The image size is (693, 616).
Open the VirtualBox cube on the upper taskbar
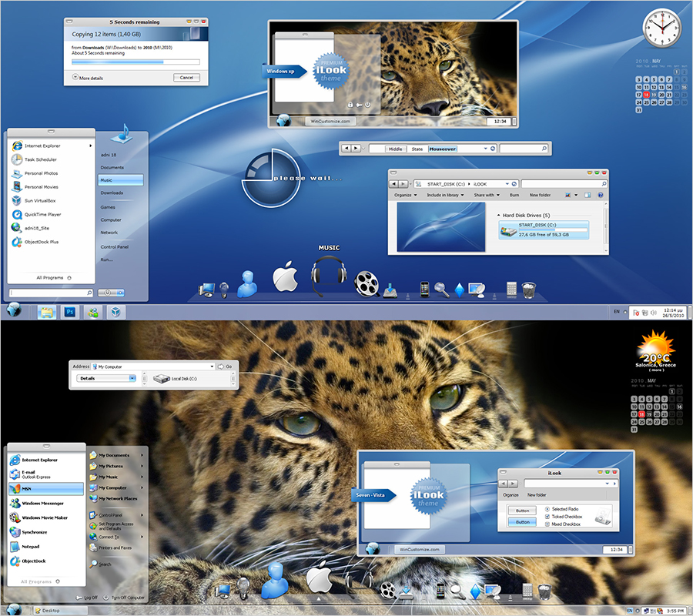click(115, 313)
